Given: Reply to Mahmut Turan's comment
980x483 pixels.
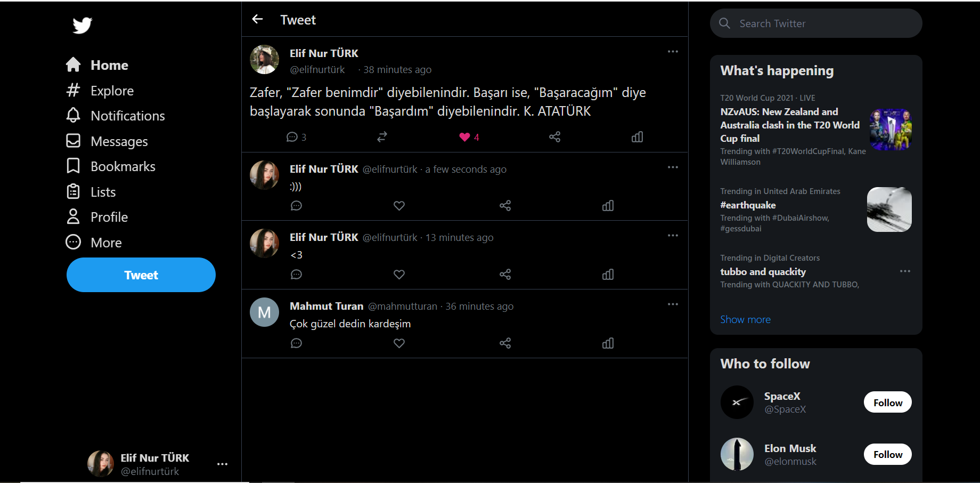Looking at the screenshot, I should pos(297,343).
